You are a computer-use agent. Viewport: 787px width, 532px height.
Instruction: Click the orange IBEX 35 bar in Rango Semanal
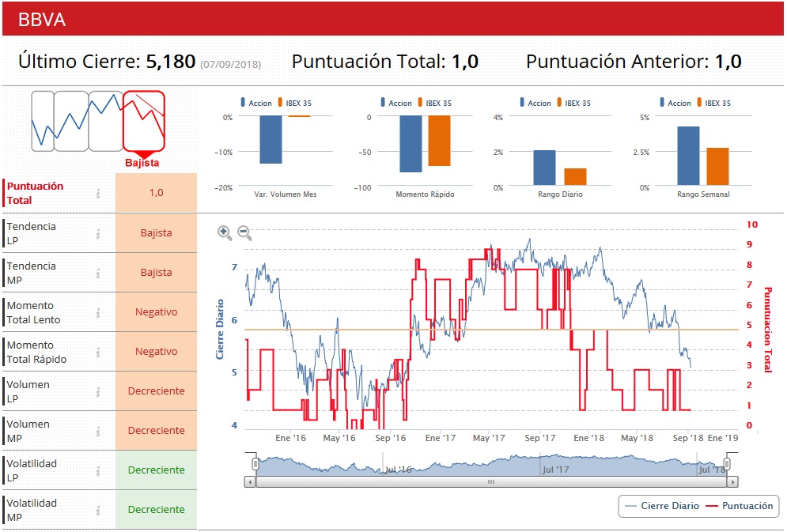pos(717,167)
